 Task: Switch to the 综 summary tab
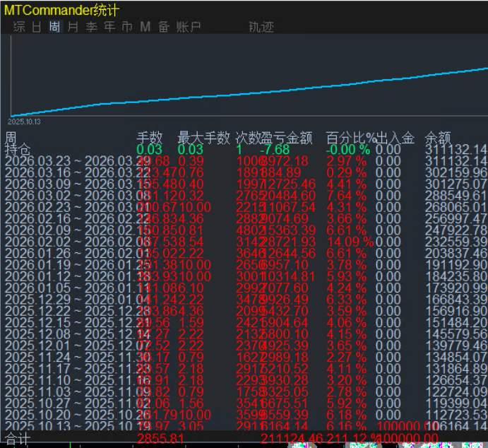point(19,27)
